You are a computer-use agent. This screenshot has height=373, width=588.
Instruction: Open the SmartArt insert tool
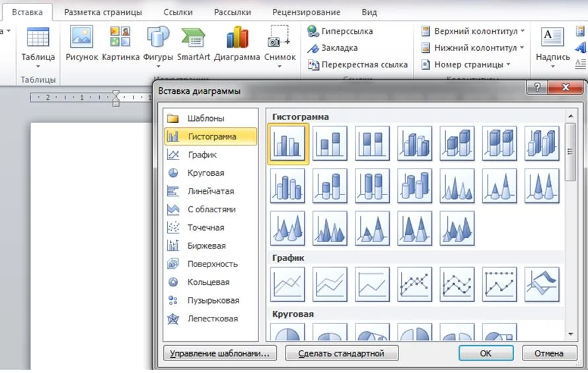tap(194, 44)
